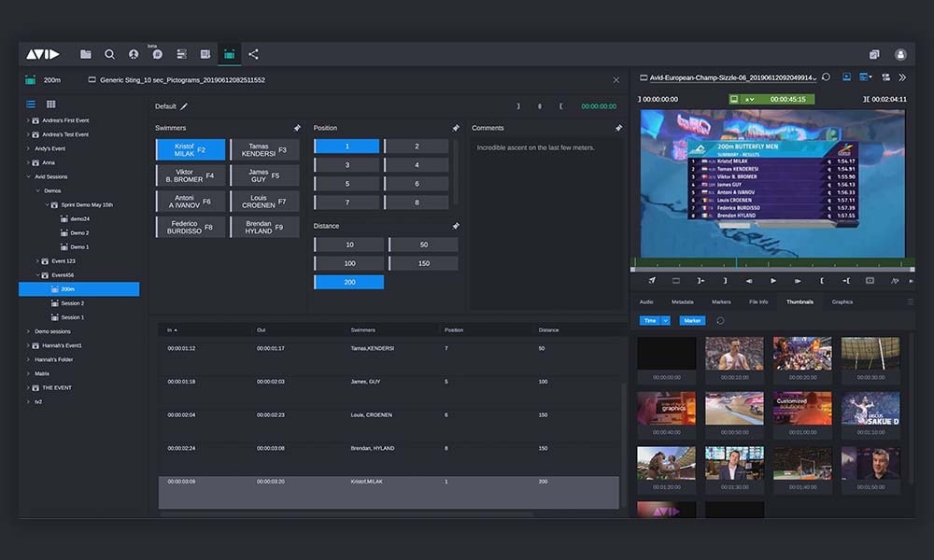The width and height of the screenshot is (934, 560).
Task: Open the green timecode track dropdown
Action: coord(749,99)
